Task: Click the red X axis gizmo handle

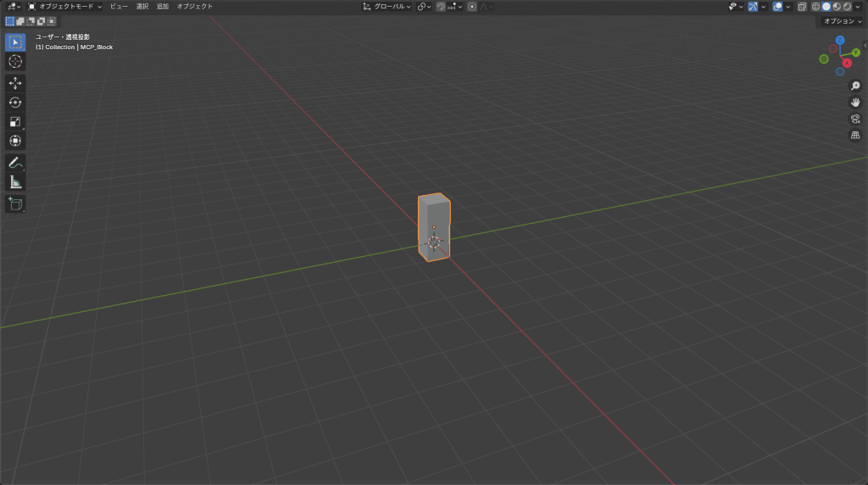Action: tap(847, 63)
